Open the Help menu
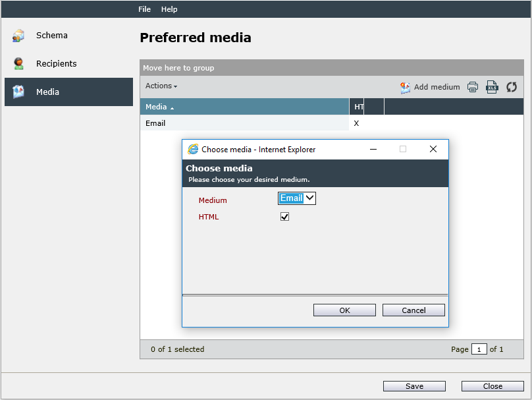The height and width of the screenshot is (400, 532). pyautogui.click(x=169, y=9)
